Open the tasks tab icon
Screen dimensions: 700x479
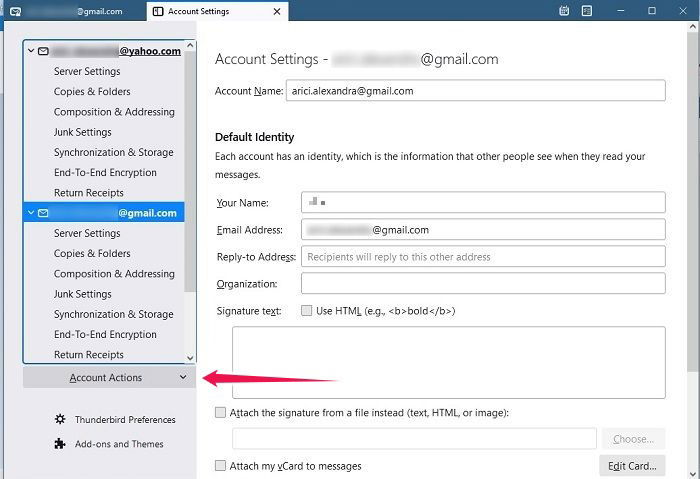(x=588, y=11)
